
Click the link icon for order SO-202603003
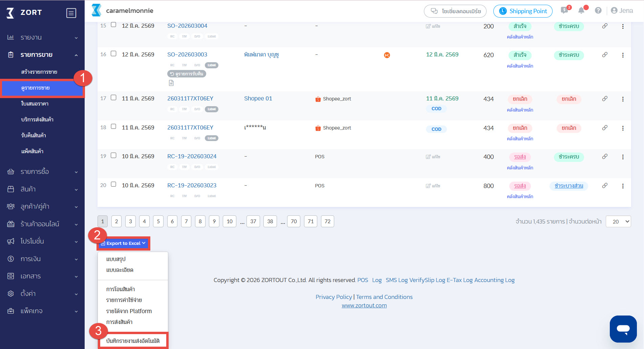[605, 55]
